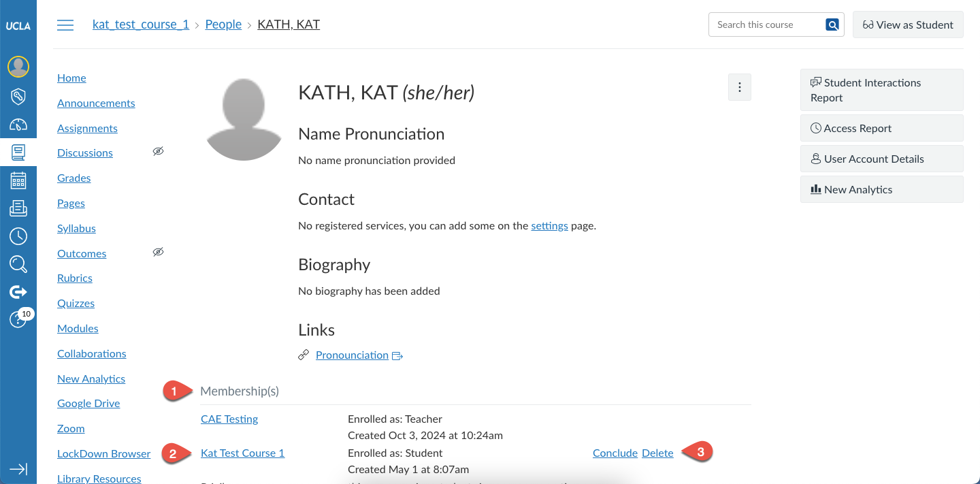This screenshot has height=484, width=980.
Task: Go to Dashboard speedometer icon
Action: coord(18,125)
